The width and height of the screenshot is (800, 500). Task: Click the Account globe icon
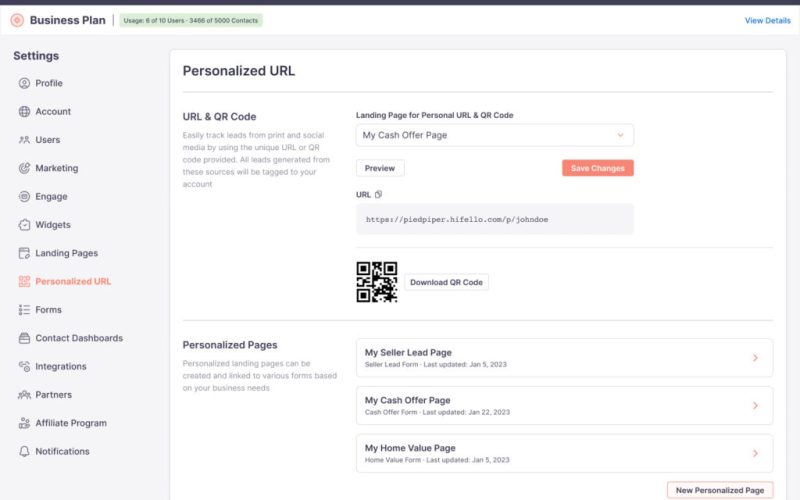24,112
